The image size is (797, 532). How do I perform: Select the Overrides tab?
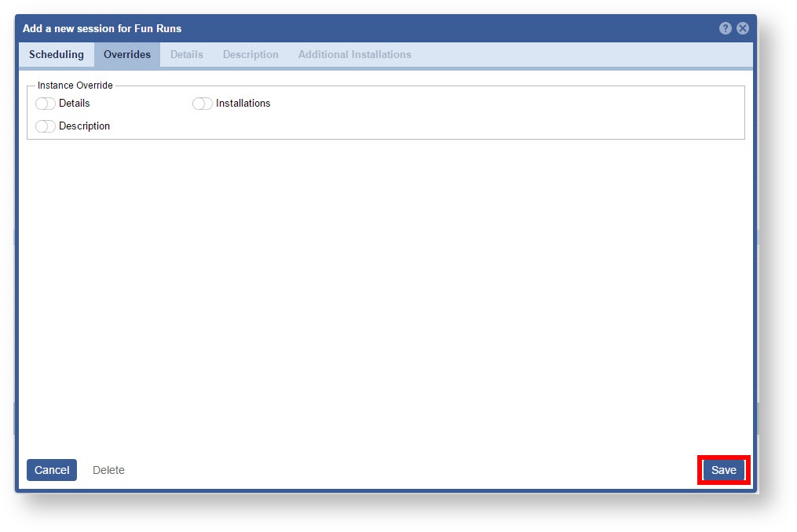coord(127,55)
